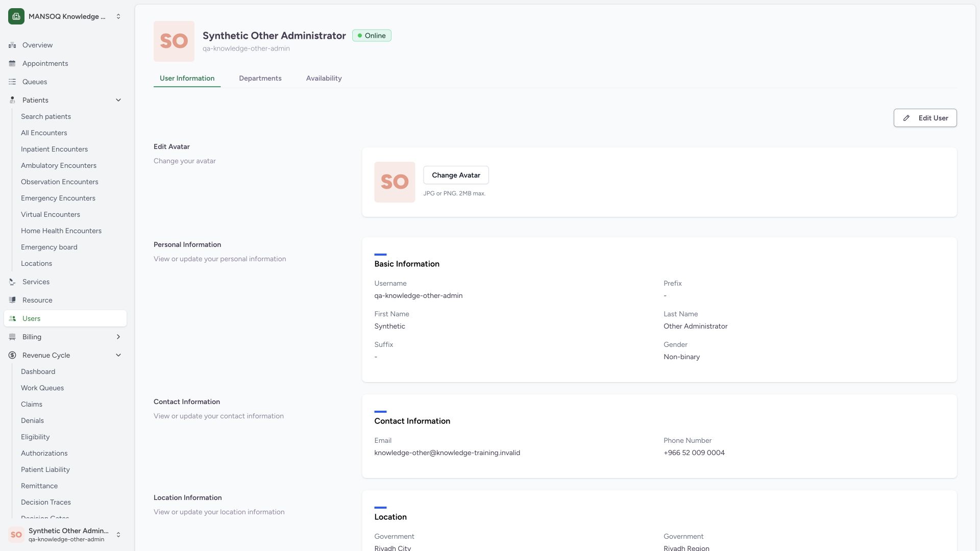Collapse the Patients section chevron
This screenshot has height=551, width=980.
118,100
